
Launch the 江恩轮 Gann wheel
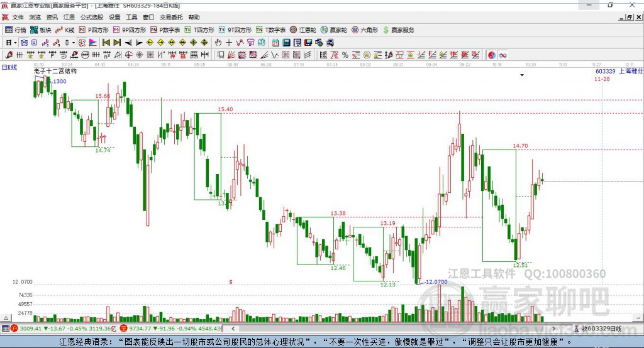tap(303, 30)
